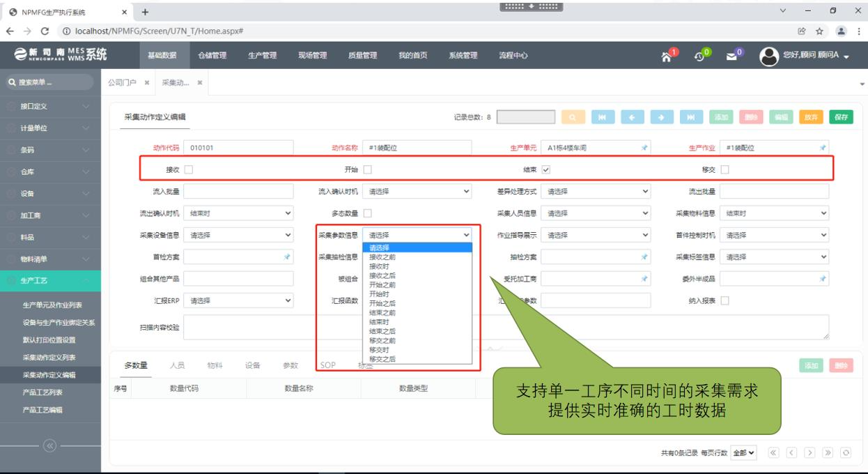Uncheck the 结束 checkbox

546,169
